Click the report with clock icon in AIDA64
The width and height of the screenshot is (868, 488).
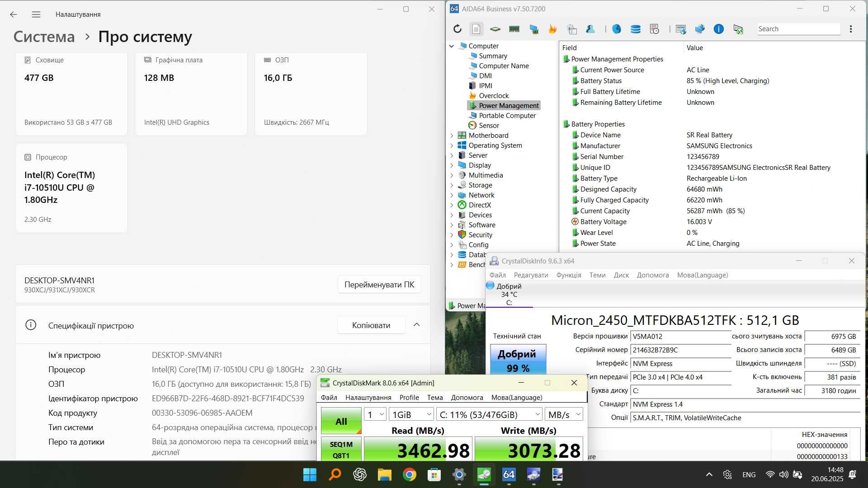click(x=654, y=29)
